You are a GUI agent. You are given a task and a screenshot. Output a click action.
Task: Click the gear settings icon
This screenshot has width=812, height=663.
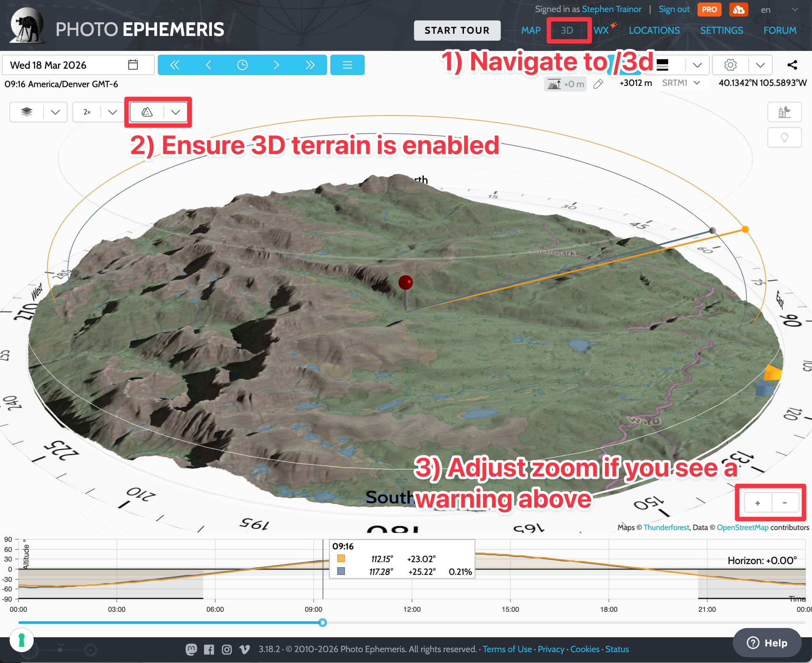730,65
